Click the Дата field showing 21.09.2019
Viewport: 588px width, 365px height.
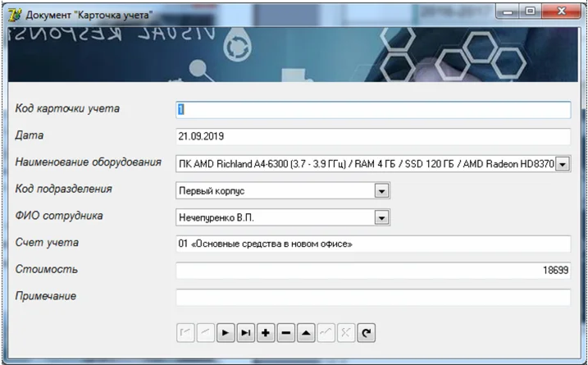373,136
